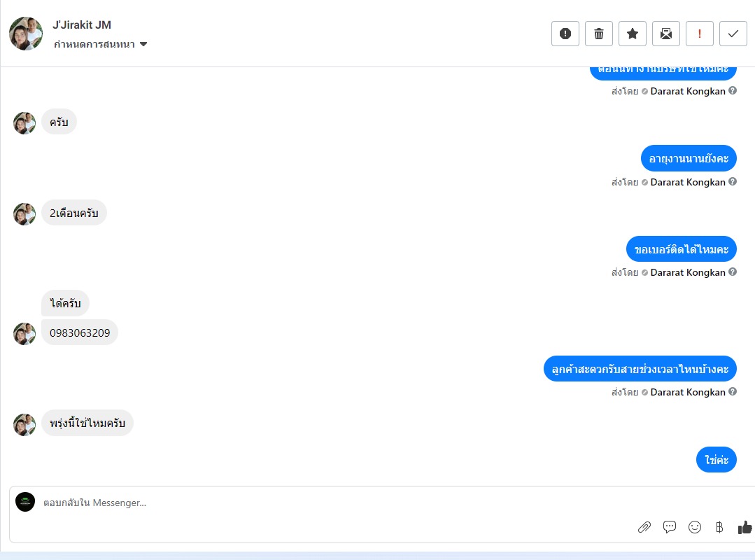The image size is (755, 560).
Task: Mark conversation done with checkmark button
Action: coord(733,34)
